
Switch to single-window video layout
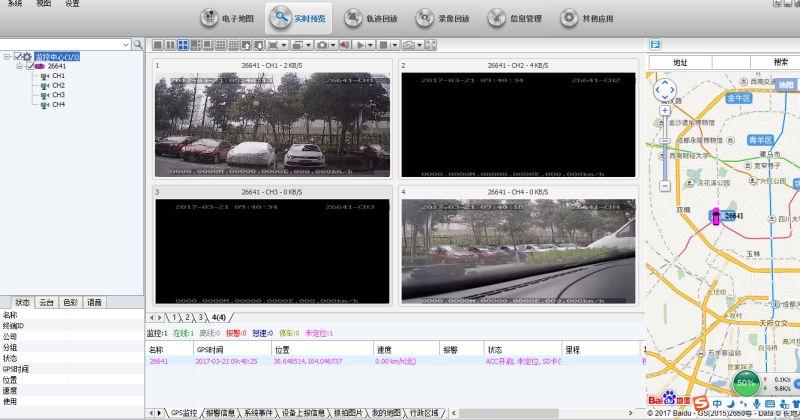[x=158, y=45]
